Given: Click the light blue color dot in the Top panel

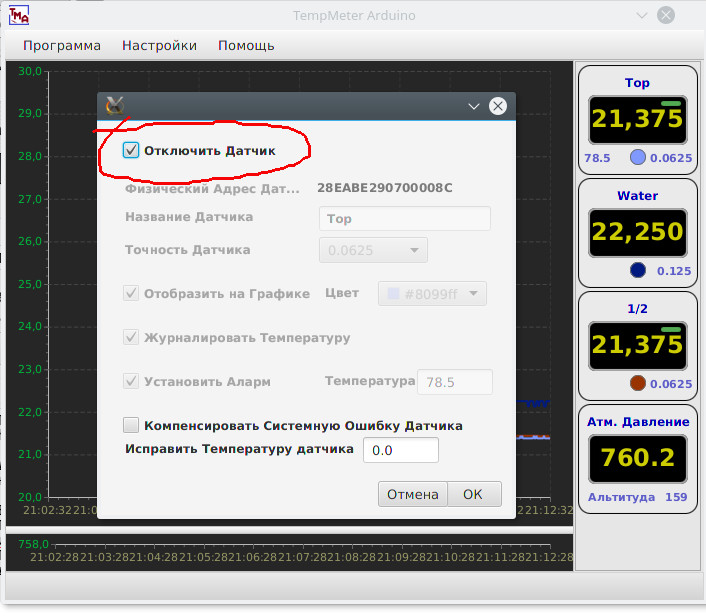Looking at the screenshot, I should [x=638, y=157].
